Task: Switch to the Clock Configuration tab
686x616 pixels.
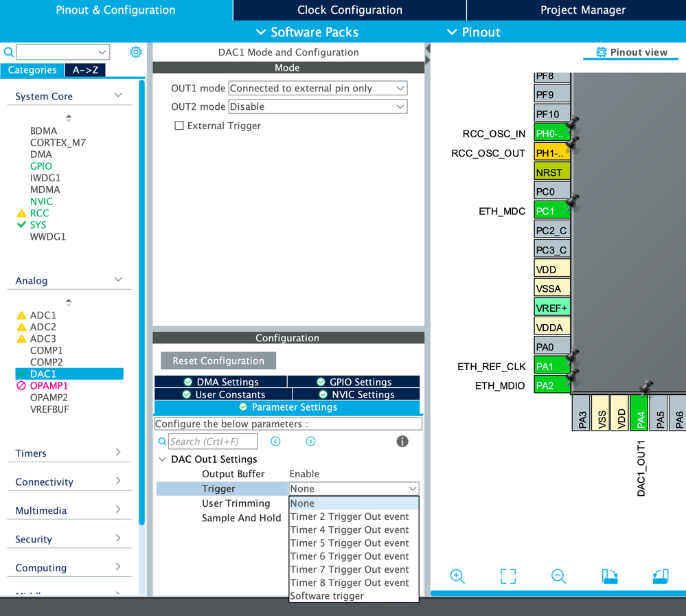Action: [350, 10]
